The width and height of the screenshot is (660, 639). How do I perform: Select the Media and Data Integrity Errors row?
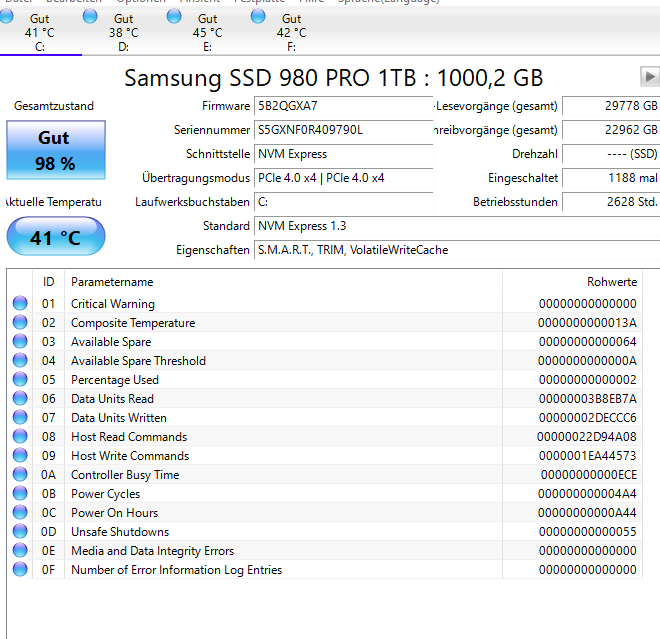[x=325, y=551]
